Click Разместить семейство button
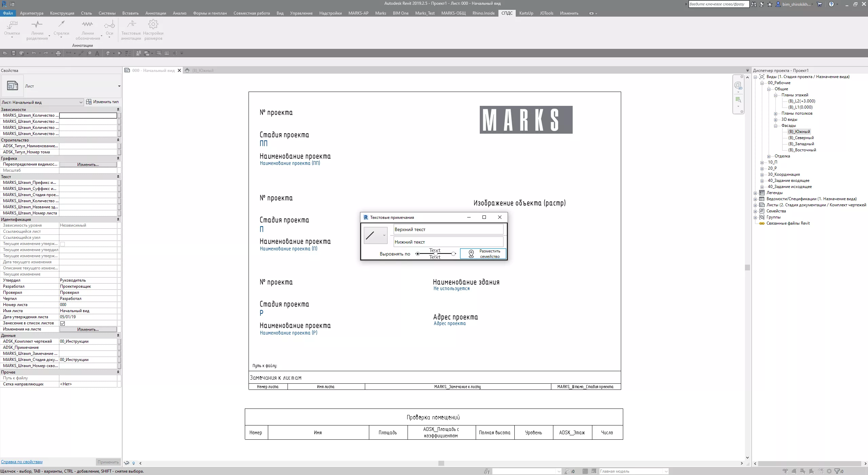Viewport: 868px width, 475px height. 483,254
